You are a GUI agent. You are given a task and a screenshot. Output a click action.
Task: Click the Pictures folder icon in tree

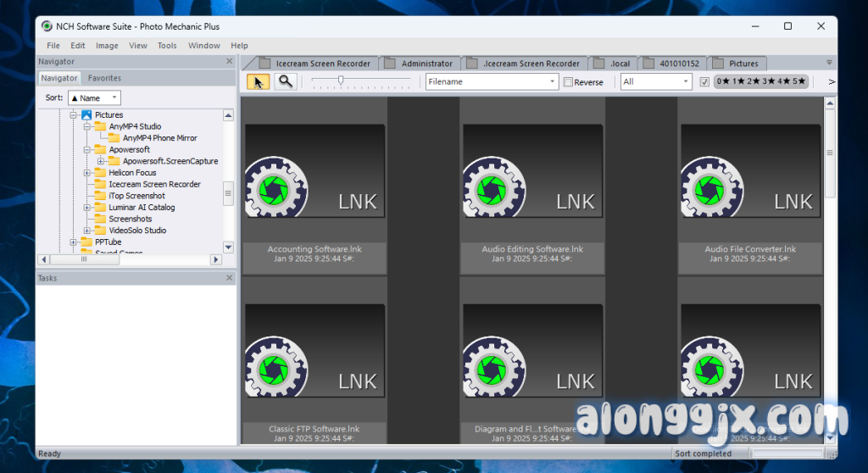click(86, 115)
